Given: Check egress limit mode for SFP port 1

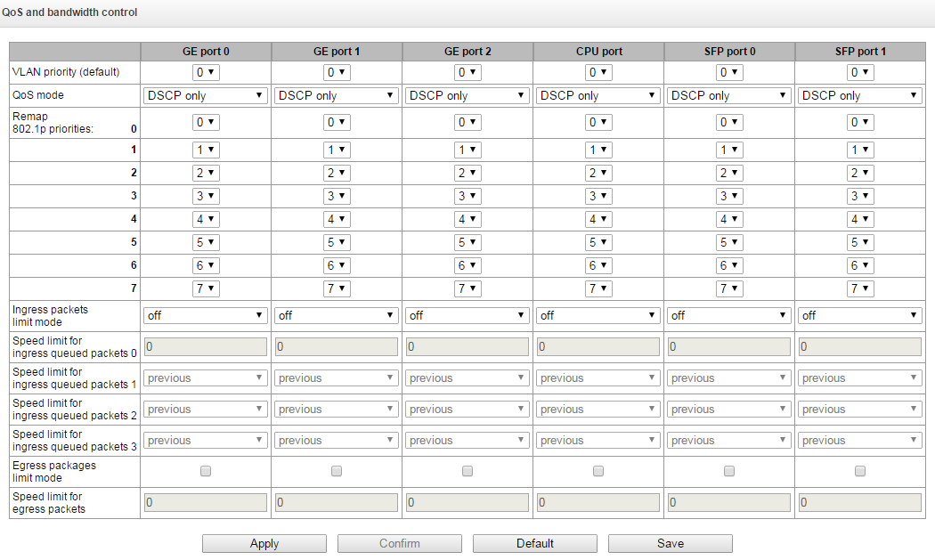Looking at the screenshot, I should click(860, 471).
